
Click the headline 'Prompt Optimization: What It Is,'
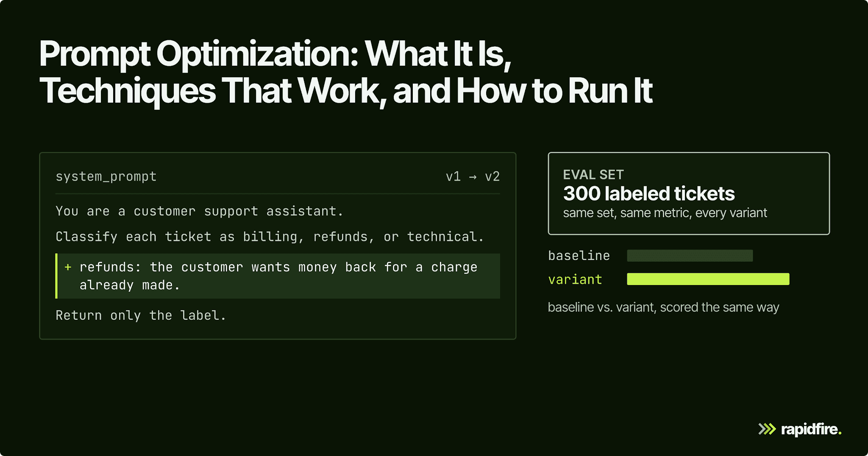[x=275, y=54]
